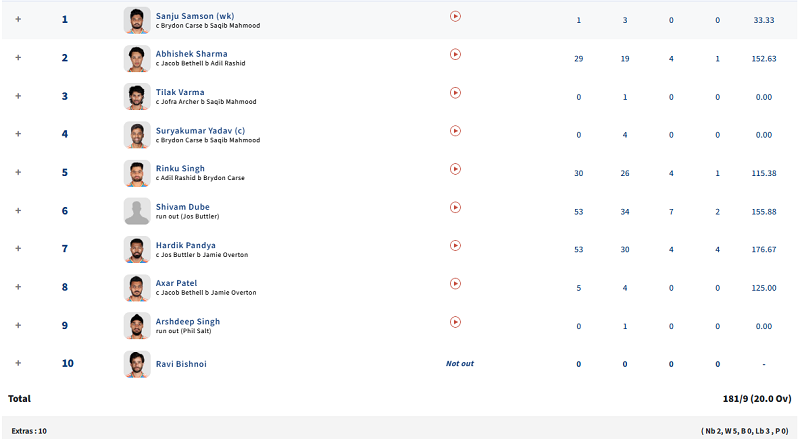Open Sanju Samson's player photo
800x439 pixels.
click(137, 20)
